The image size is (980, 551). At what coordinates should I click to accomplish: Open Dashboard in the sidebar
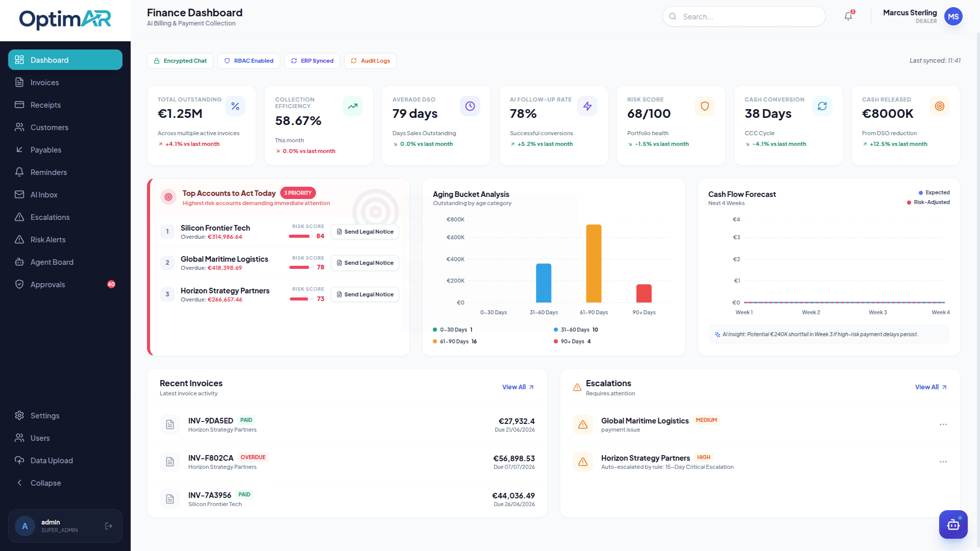click(65, 60)
